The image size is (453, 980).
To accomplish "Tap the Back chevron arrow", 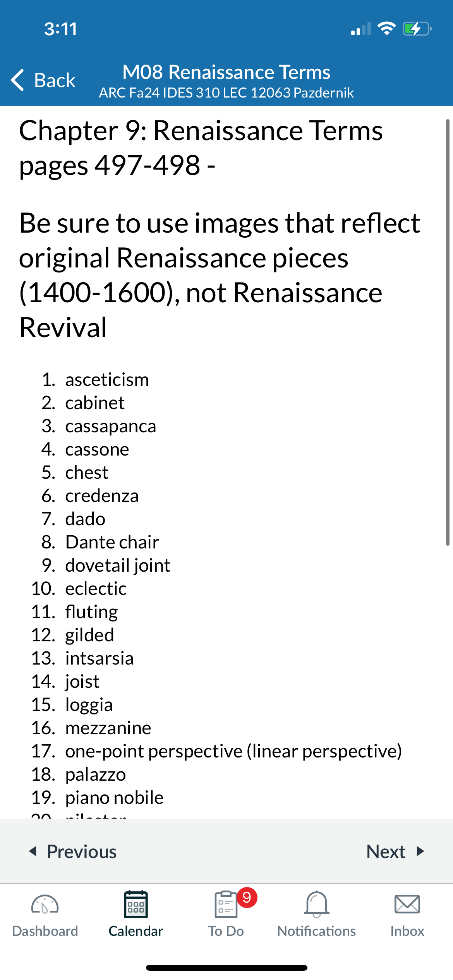I will [x=18, y=80].
